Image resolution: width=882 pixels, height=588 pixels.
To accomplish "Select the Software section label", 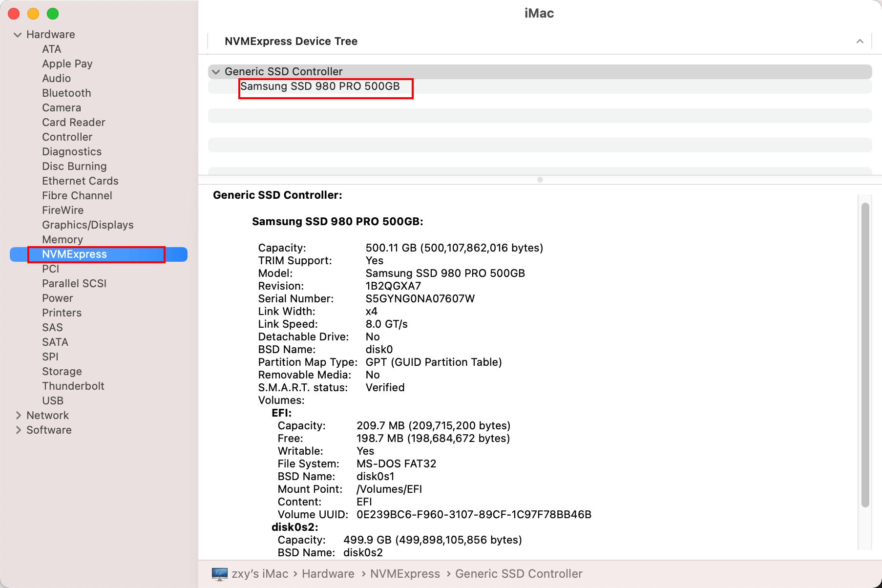I will click(49, 430).
